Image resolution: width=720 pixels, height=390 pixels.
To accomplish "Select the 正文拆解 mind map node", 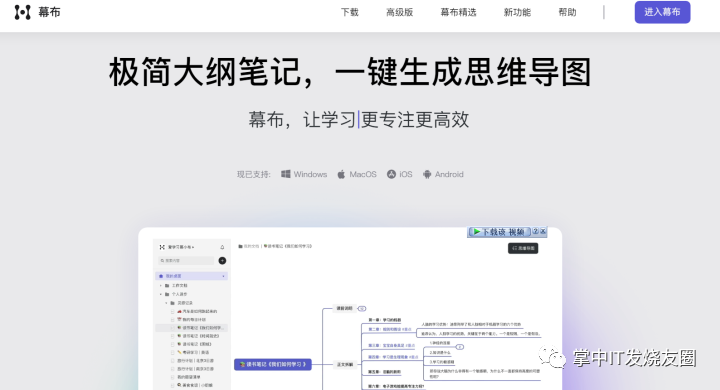I will [x=345, y=364].
